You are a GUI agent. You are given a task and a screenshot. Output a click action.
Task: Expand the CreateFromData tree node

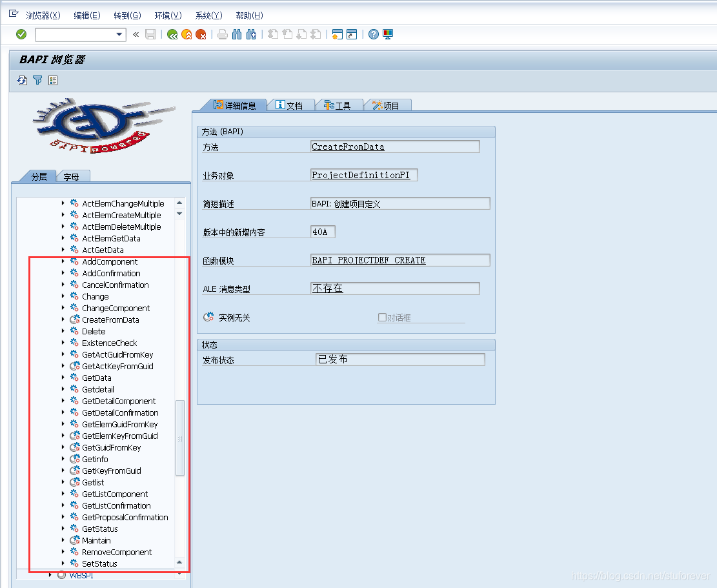63,319
